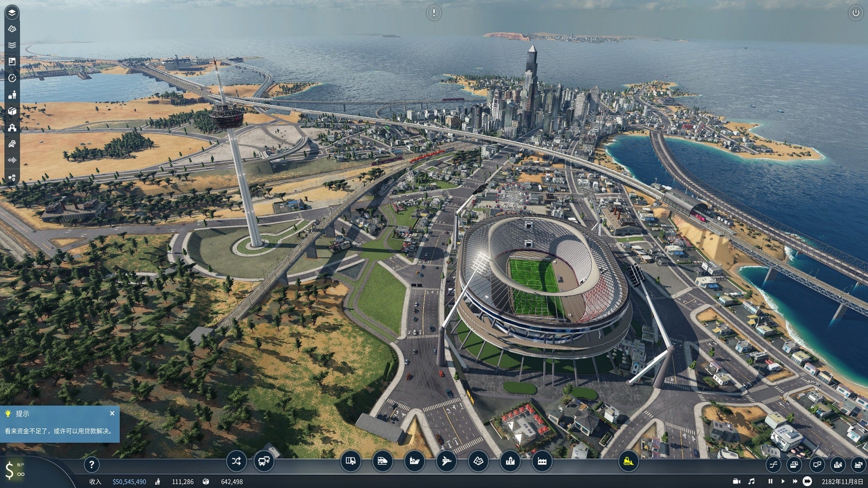
Task: Click the warning alert icon
Action: tap(434, 13)
